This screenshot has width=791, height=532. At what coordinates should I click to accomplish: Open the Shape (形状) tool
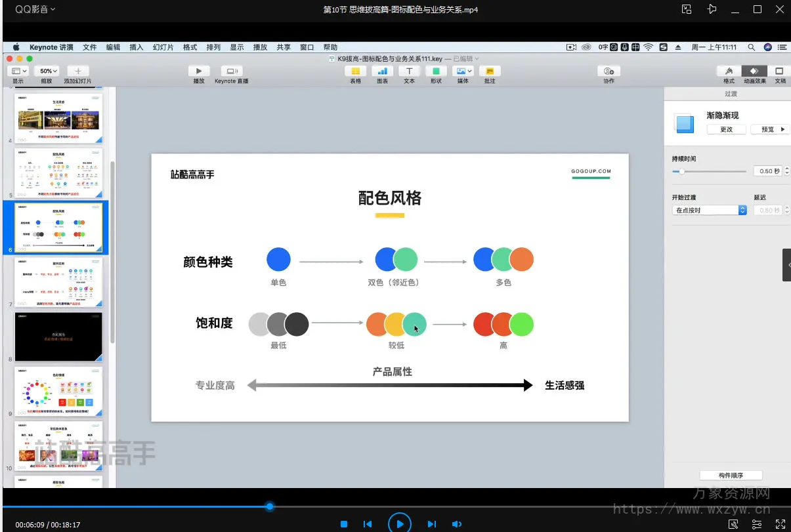tap(435, 72)
